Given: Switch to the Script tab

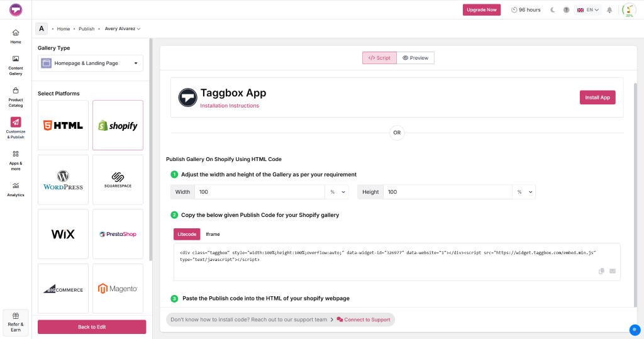Looking at the screenshot, I should click(x=379, y=58).
